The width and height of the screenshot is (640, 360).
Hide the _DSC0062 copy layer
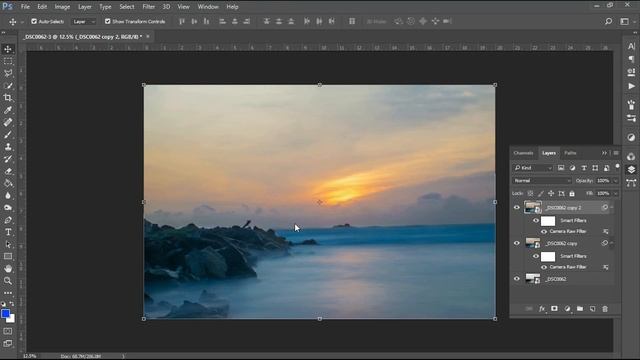tap(517, 243)
